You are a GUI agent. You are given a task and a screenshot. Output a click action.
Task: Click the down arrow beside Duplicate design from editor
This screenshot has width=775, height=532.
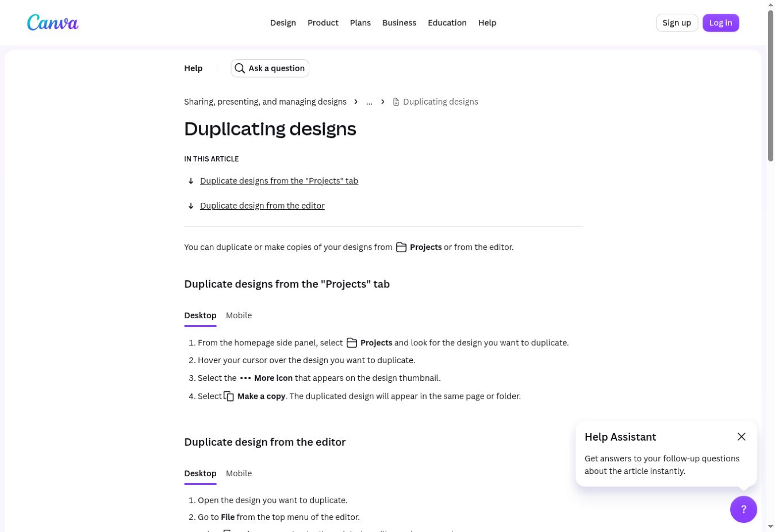pos(191,206)
